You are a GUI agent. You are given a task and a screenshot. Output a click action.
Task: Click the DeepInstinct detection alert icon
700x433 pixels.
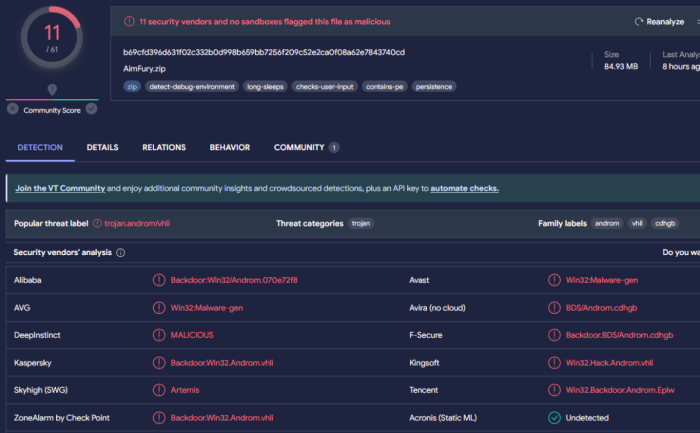click(159, 335)
